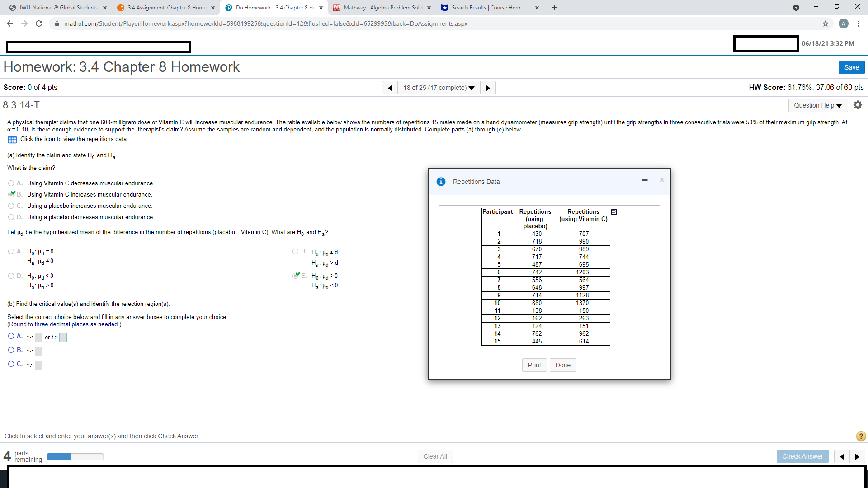868x488 pixels.
Task: Minimize the Repetitions Data popup
Action: click(644, 180)
